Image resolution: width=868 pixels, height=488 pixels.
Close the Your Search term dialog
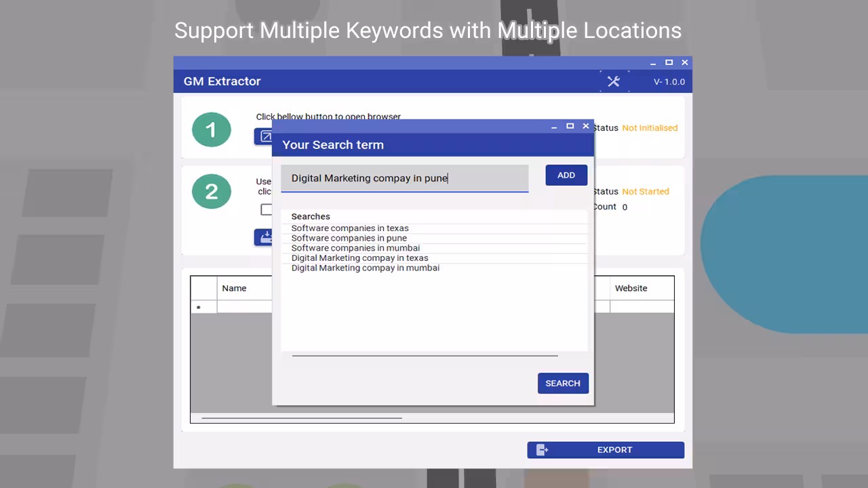pyautogui.click(x=586, y=126)
